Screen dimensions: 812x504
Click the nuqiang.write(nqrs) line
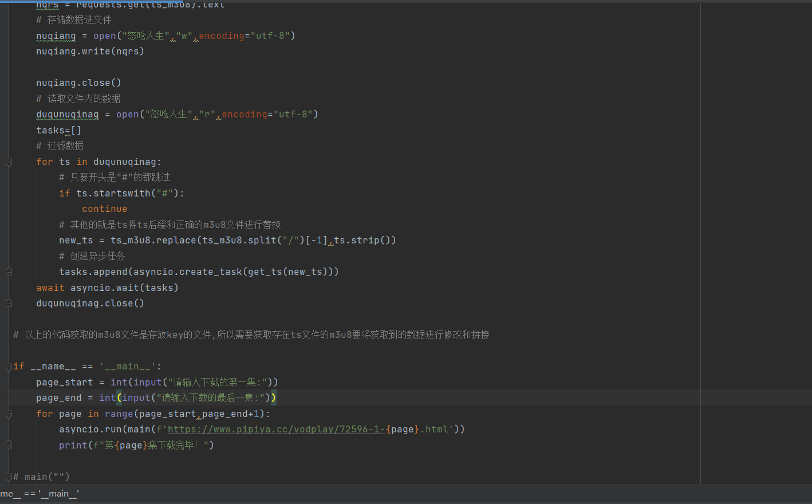click(x=90, y=52)
